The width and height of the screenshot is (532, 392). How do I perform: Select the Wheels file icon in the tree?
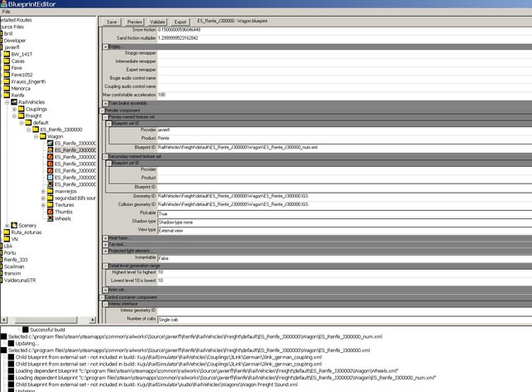(49, 219)
